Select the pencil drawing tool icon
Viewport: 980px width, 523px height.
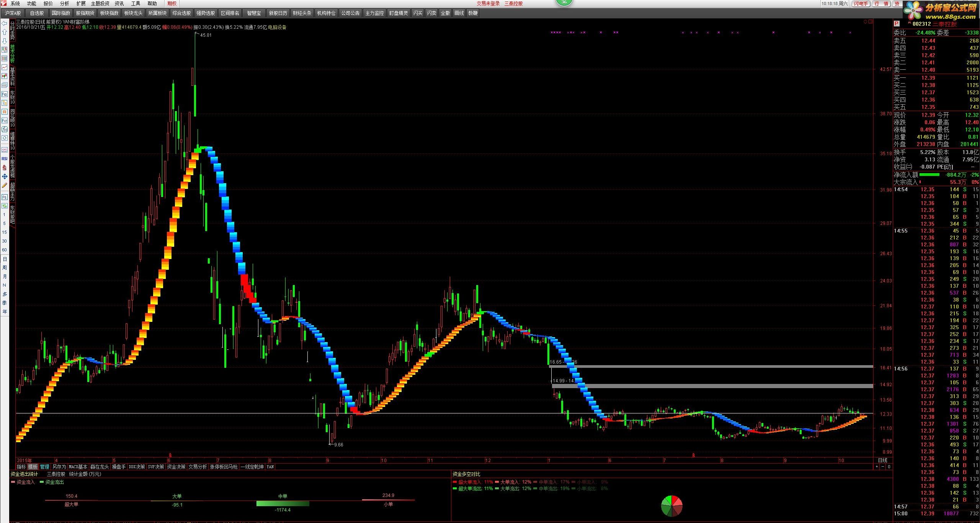point(5,185)
